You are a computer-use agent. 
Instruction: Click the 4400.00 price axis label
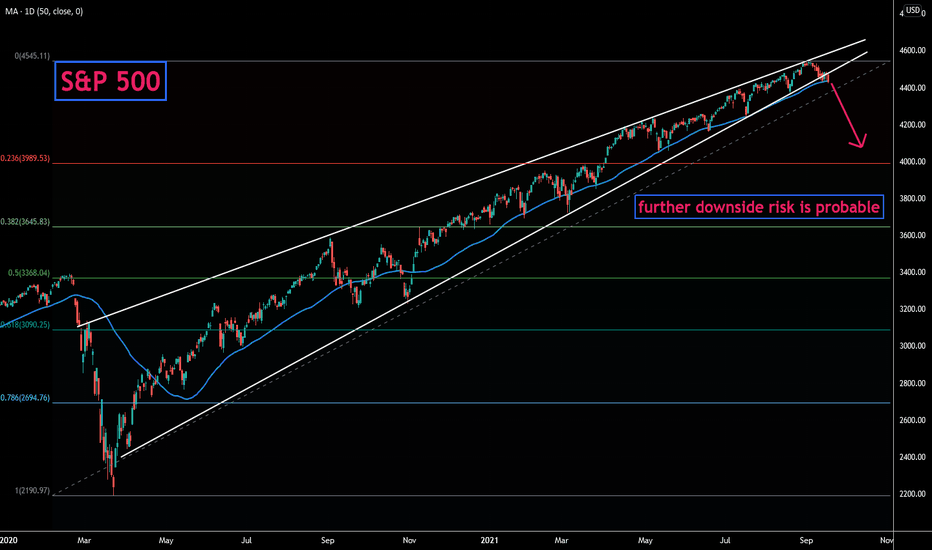[x=912, y=88]
